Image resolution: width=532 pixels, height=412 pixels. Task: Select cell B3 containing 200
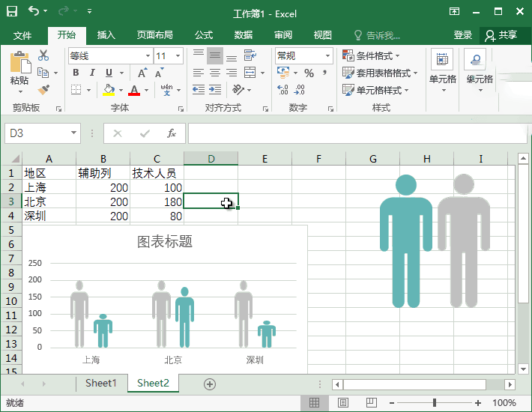(103, 202)
